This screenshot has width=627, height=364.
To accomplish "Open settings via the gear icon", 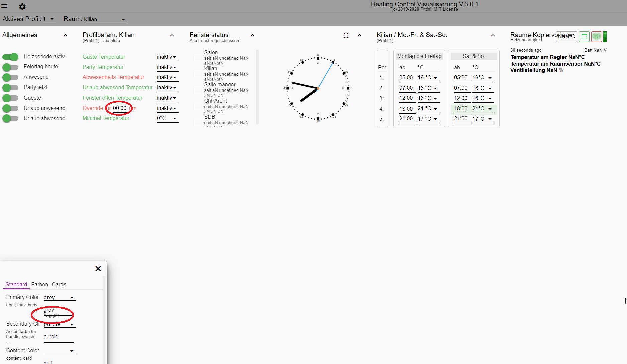I will point(22,7).
